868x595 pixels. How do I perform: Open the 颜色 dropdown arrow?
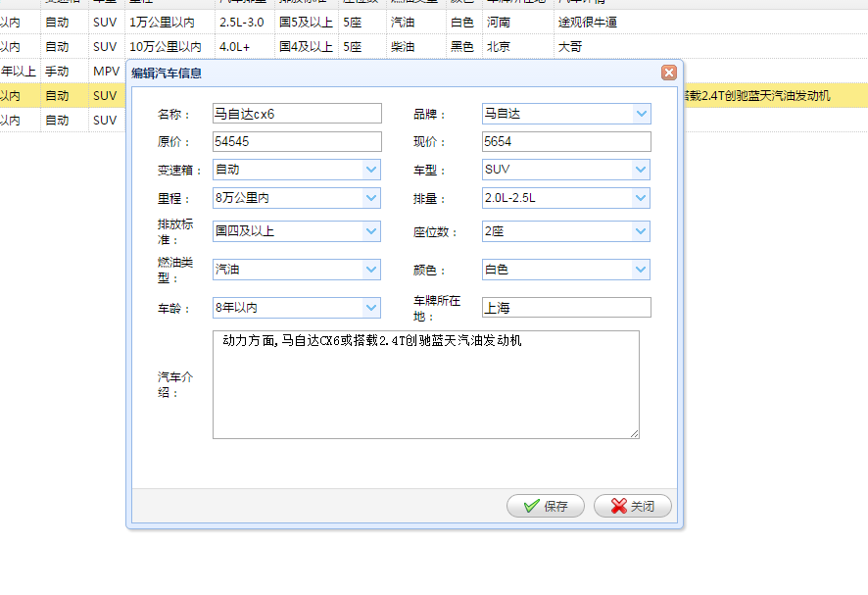(x=641, y=270)
